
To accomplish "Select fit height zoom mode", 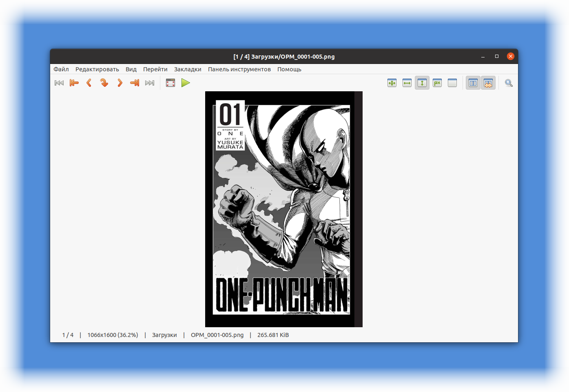I will [x=422, y=83].
